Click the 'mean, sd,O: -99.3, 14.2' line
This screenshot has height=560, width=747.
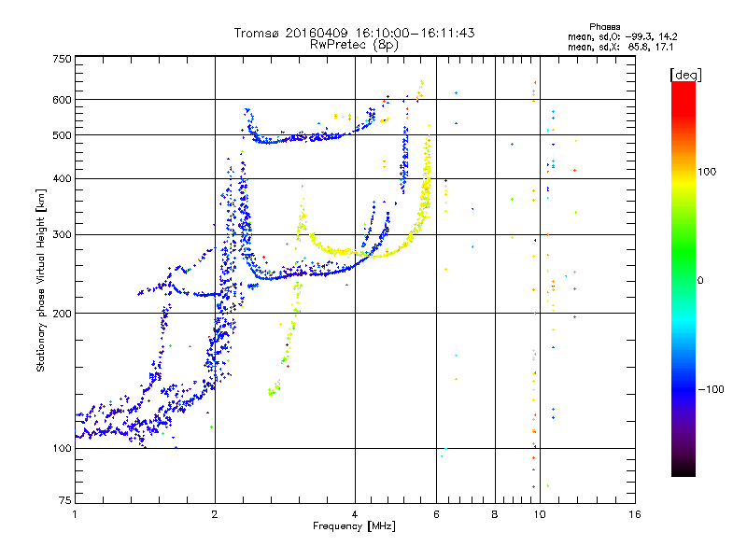pyautogui.click(x=623, y=36)
